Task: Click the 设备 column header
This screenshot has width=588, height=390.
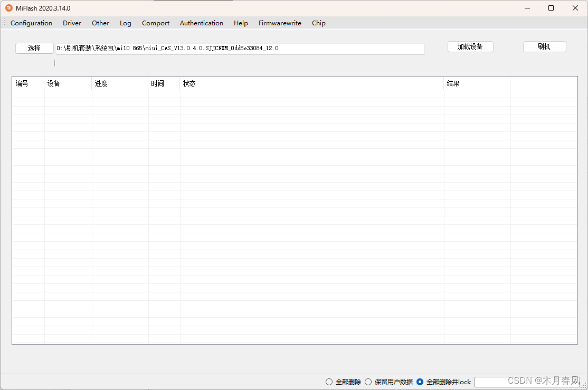Action: tap(68, 83)
